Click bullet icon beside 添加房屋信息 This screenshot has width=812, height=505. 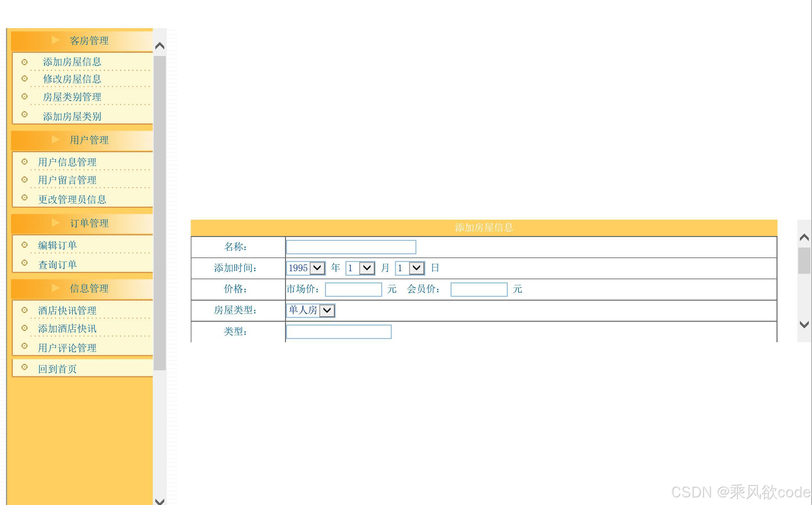tap(24, 62)
